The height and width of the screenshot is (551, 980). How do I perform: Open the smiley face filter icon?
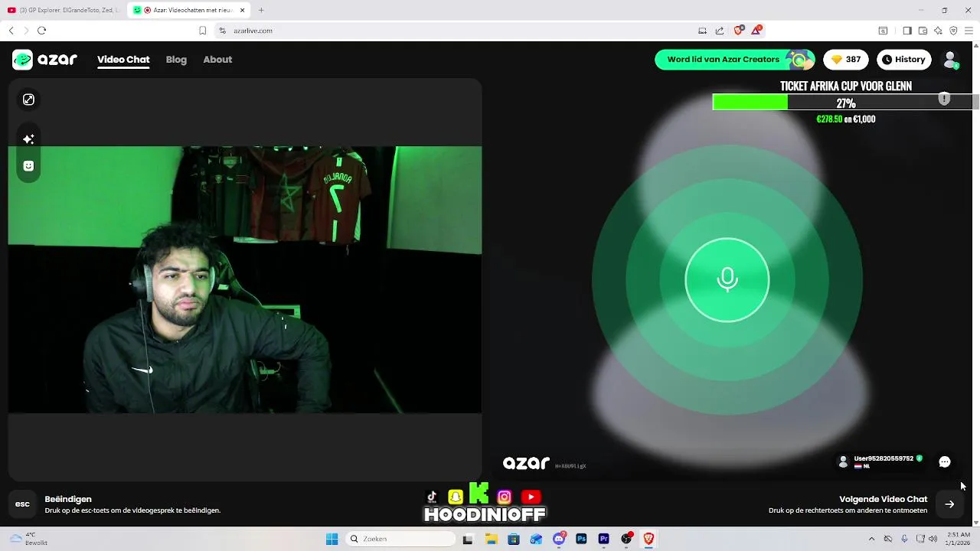[28, 166]
